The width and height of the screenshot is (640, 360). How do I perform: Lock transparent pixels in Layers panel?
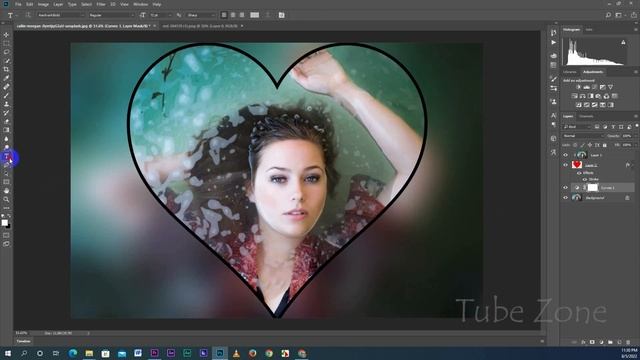click(575, 145)
